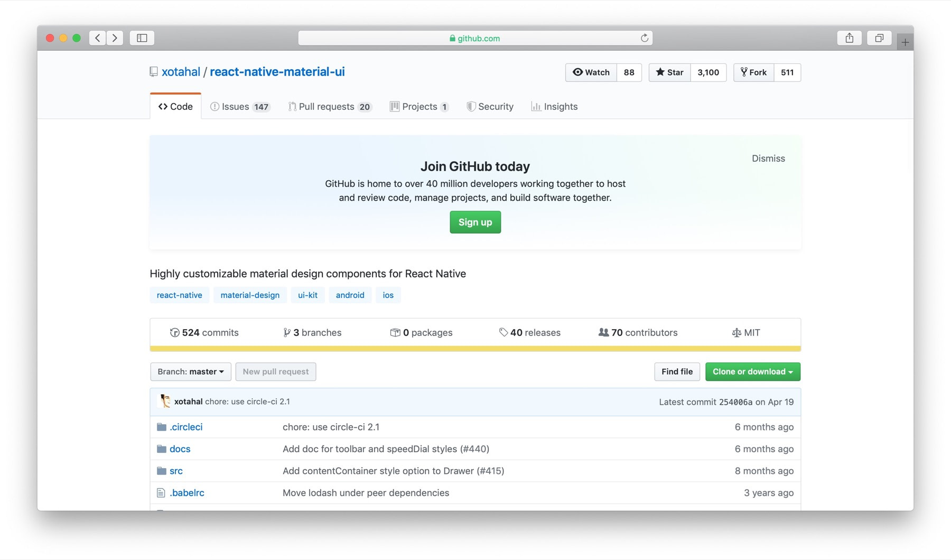View the 3,100 stargazers count
951x560 pixels.
click(708, 72)
